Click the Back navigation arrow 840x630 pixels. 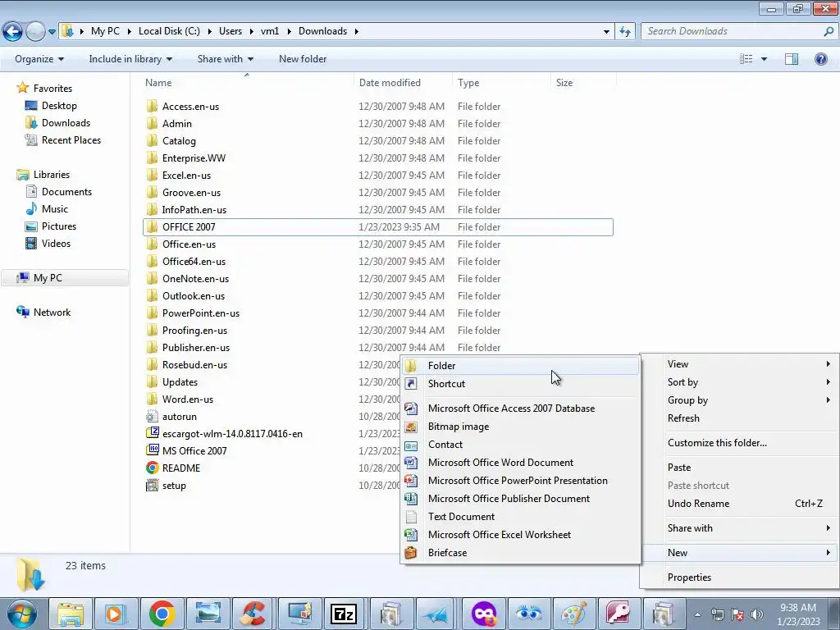13,32
